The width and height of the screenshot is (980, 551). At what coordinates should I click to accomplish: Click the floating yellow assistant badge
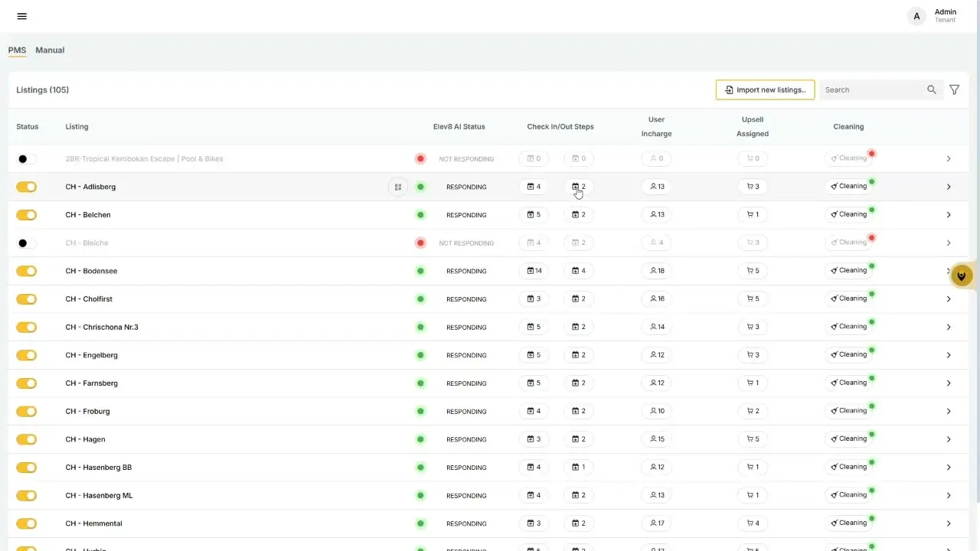962,275
